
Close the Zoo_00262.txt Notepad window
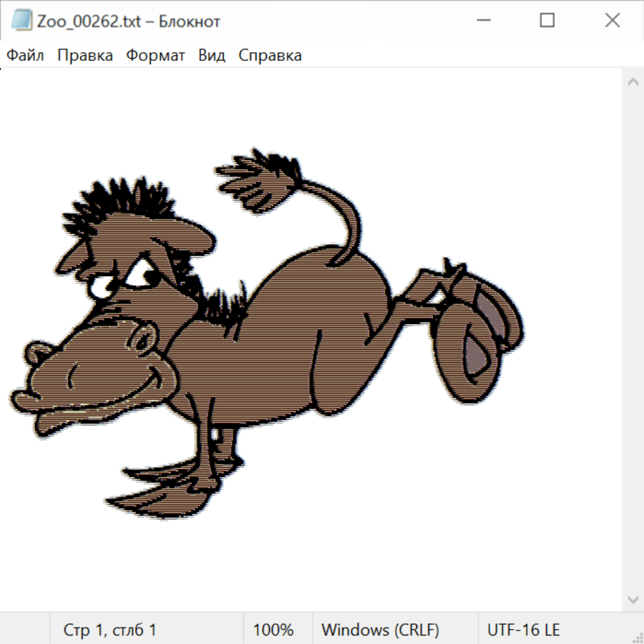pyautogui.click(x=613, y=21)
